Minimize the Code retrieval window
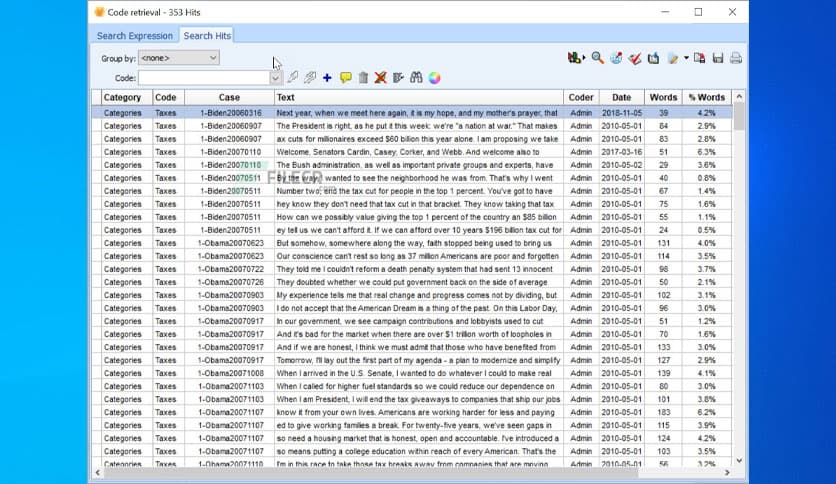This screenshot has width=836, height=484. pos(665,12)
